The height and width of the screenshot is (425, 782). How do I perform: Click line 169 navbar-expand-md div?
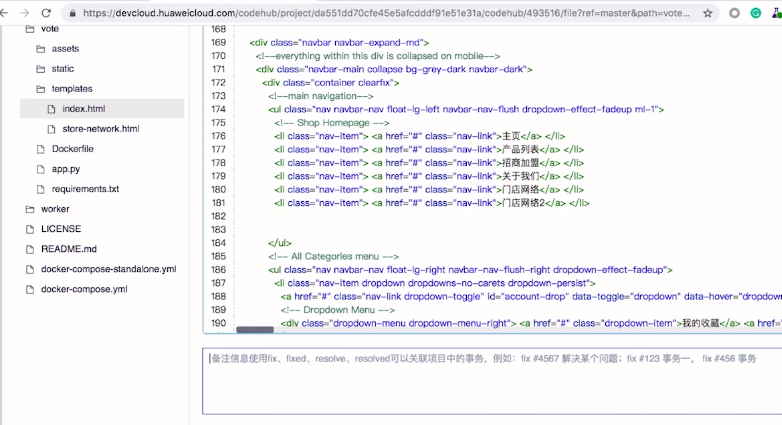339,43
